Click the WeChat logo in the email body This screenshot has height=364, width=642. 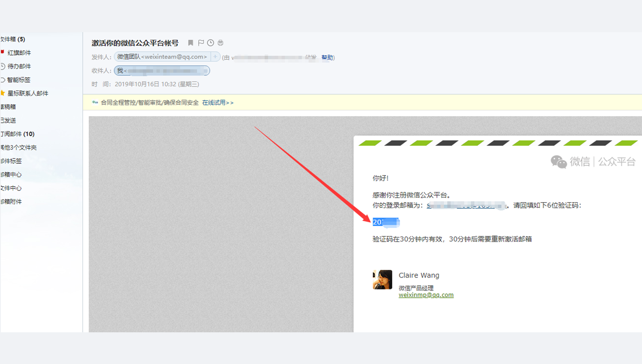coord(558,161)
